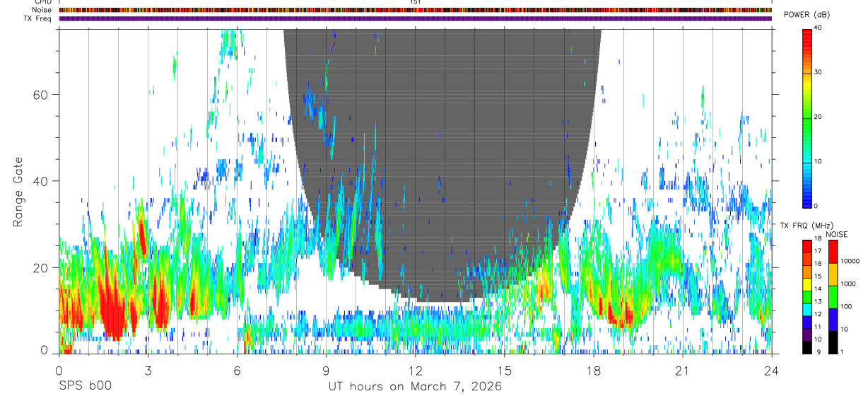Click the x-axis tick label '15'
The image size is (868, 401).
point(505,370)
